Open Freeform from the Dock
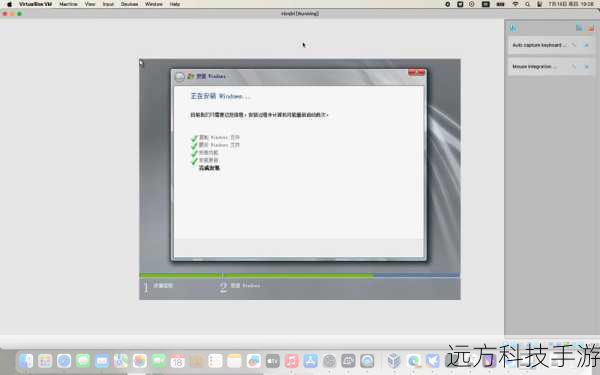This screenshot has width=600, height=375. coord(253,361)
